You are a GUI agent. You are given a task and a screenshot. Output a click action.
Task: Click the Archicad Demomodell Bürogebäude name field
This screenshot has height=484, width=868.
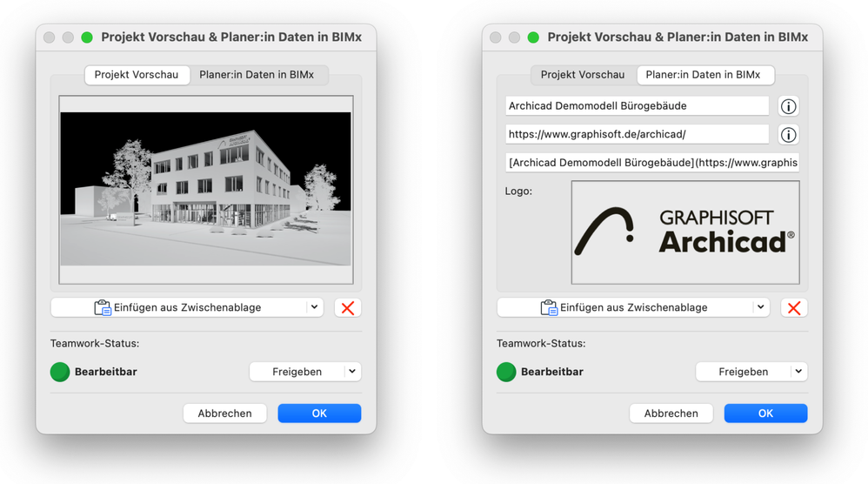pos(638,106)
